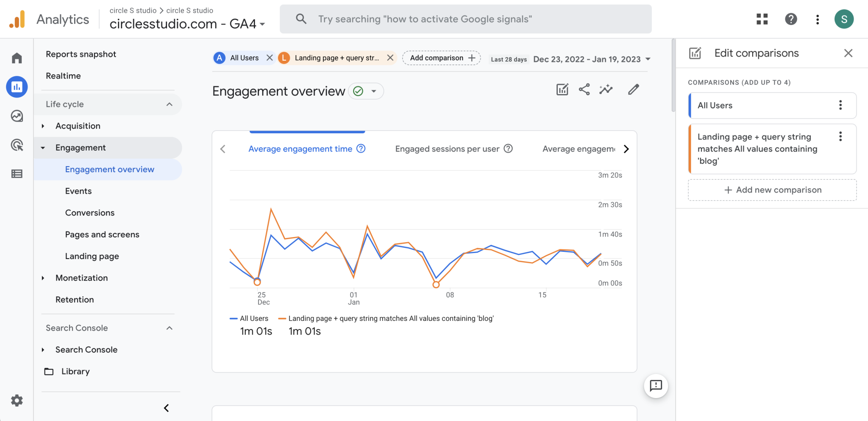
Task: Remove the Landing page comparison chip
Action: tap(390, 58)
